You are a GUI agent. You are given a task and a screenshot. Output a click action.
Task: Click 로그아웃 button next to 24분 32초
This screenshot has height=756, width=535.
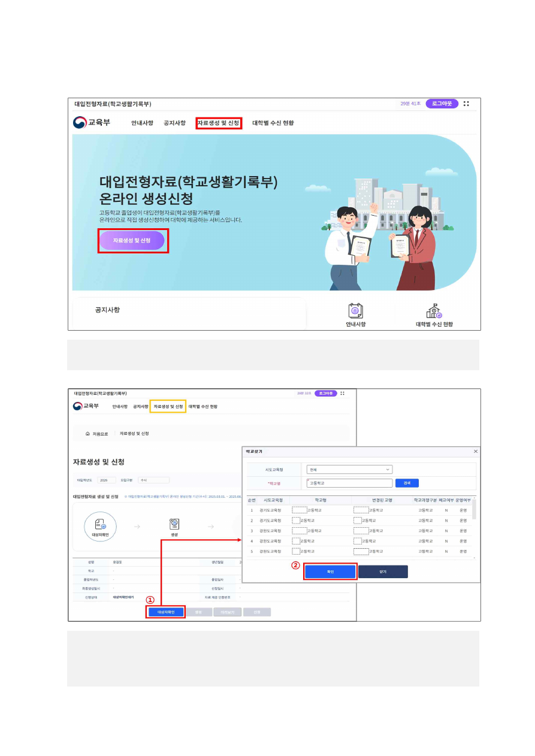[x=326, y=394]
